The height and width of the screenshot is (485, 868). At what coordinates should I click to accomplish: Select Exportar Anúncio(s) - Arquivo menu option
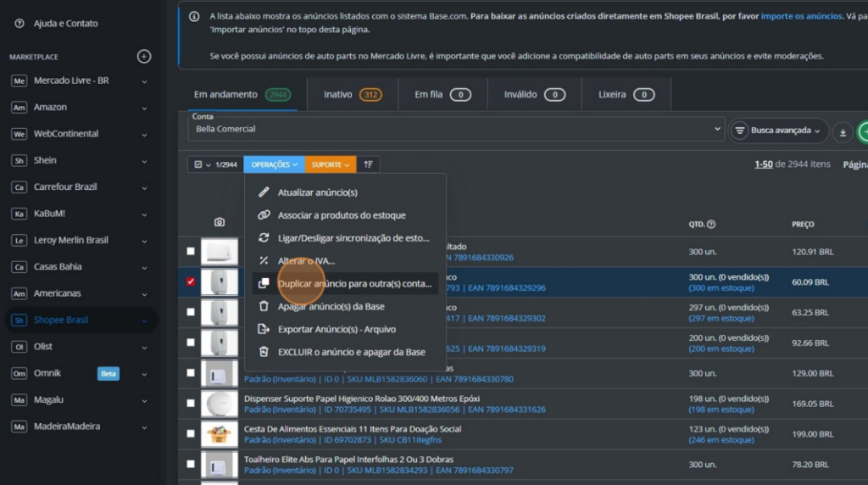tap(337, 329)
